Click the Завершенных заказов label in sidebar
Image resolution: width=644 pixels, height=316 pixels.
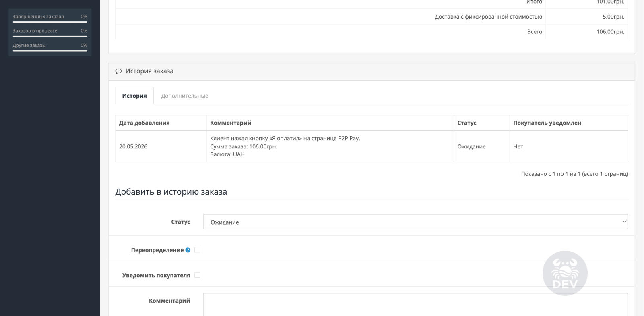[38, 17]
